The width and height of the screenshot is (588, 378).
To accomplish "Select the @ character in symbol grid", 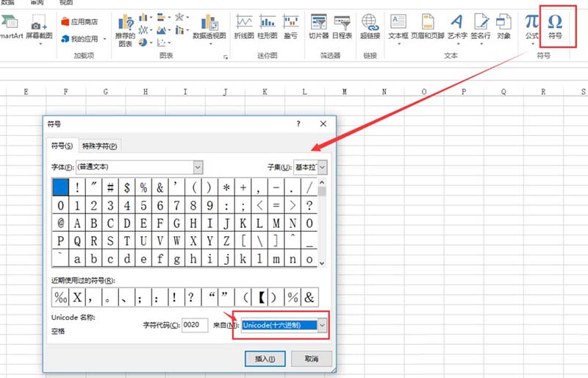I will (60, 223).
